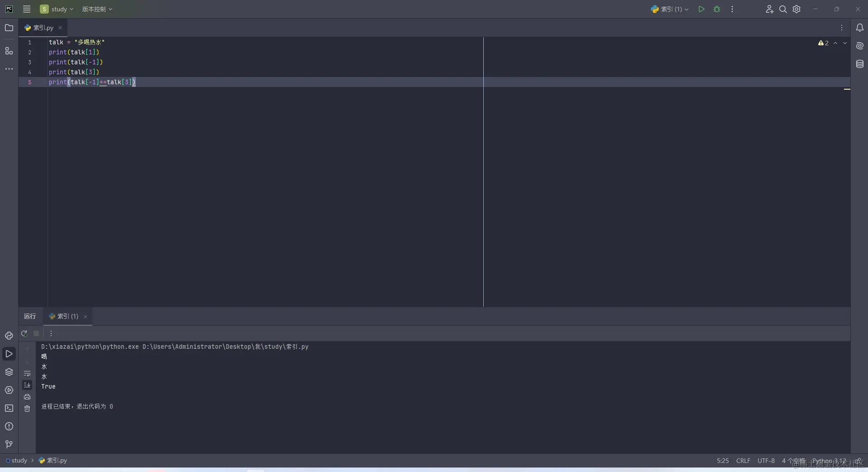Open the Python Console tool window

[x=9, y=336]
